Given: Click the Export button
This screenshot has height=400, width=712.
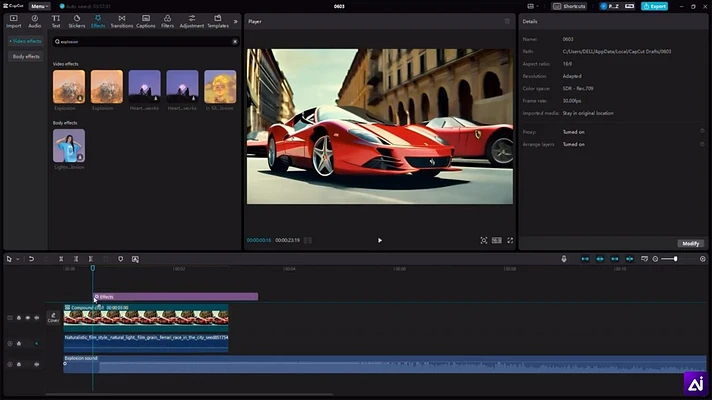Looking at the screenshot, I should (x=654, y=6).
